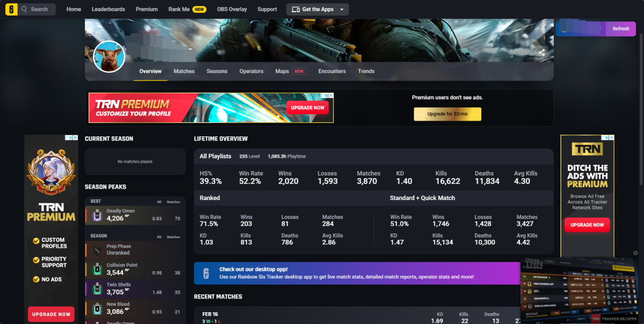Click the R6 icon in desktop app banner

pos(206,273)
